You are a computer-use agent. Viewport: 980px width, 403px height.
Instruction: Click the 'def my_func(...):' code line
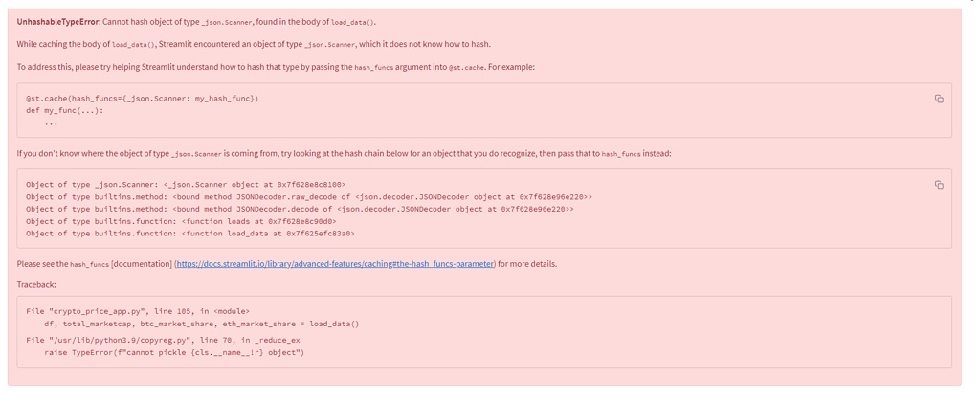(x=65, y=111)
